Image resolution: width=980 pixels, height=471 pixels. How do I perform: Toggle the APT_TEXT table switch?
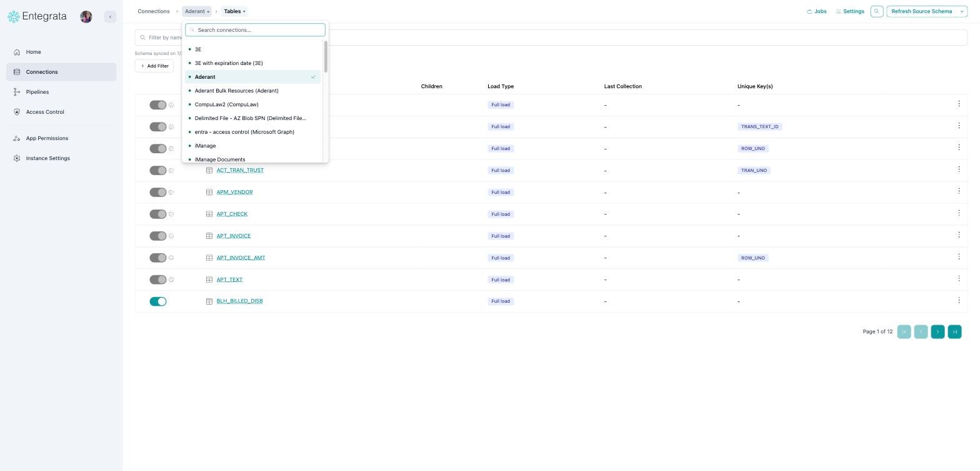pyautogui.click(x=158, y=280)
